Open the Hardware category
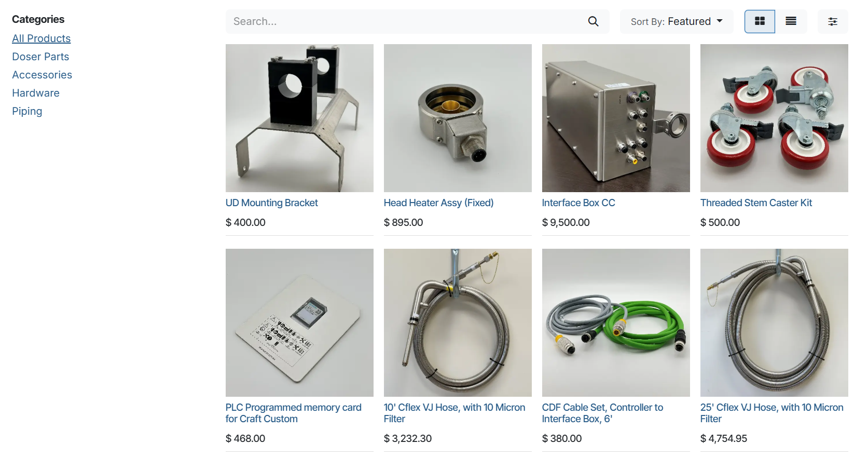The image size is (868, 457). click(x=36, y=93)
